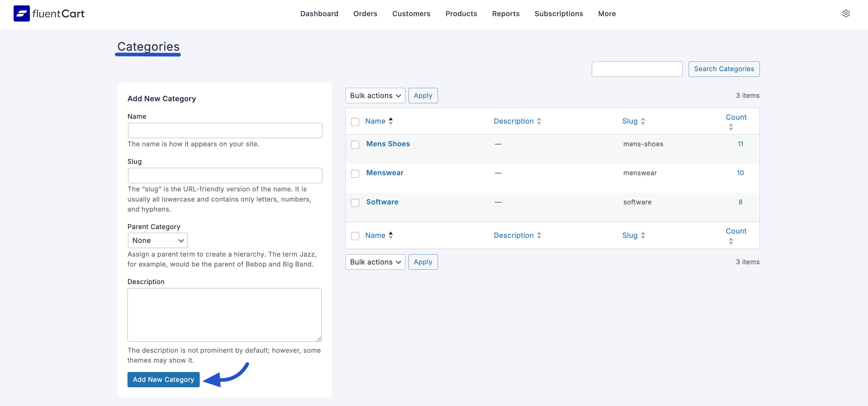Viewport: 868px width, 406px height.
Task: Click the bottom Name column sort arrow
Action: point(391,235)
